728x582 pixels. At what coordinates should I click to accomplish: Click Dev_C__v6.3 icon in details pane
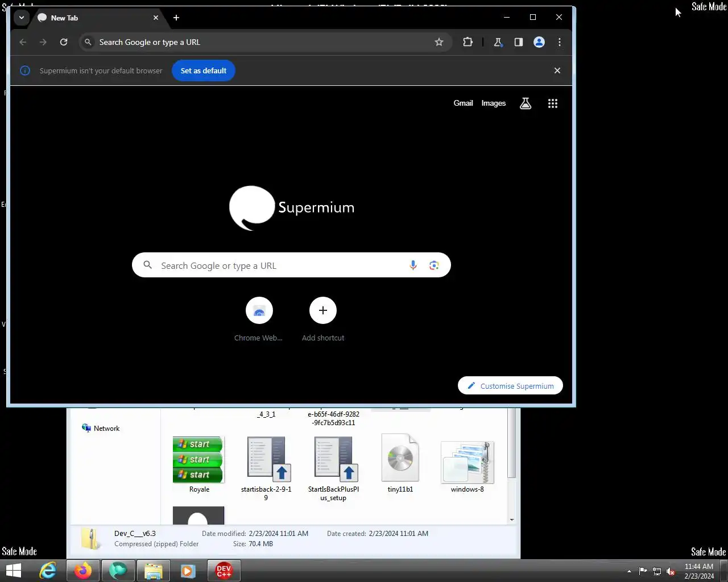pyautogui.click(x=91, y=538)
